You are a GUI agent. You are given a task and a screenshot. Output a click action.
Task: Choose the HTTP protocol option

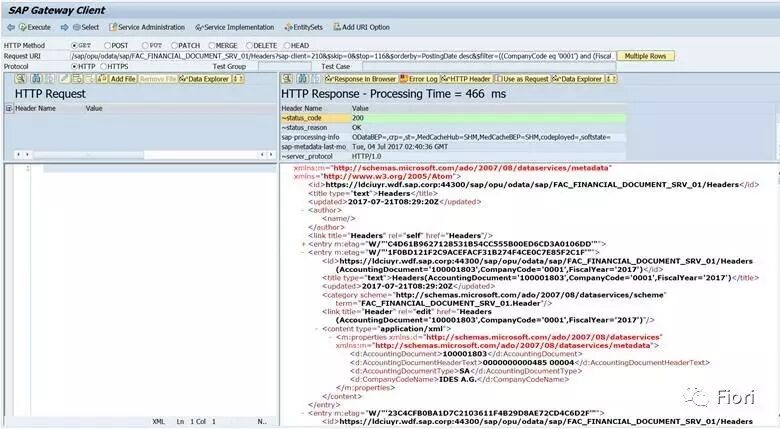75,66
